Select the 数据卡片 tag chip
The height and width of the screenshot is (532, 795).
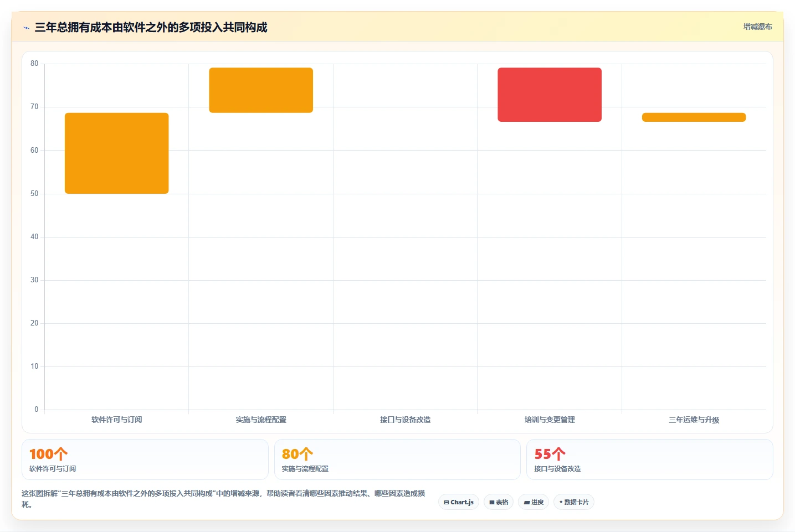coord(574,502)
